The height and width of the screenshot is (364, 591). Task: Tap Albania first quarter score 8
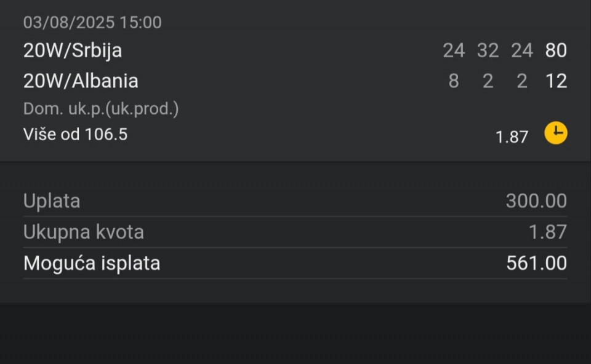(x=454, y=81)
